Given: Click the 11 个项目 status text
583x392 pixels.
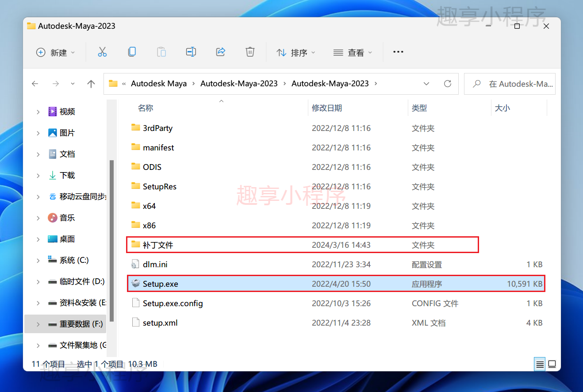Looking at the screenshot, I should coord(48,364).
